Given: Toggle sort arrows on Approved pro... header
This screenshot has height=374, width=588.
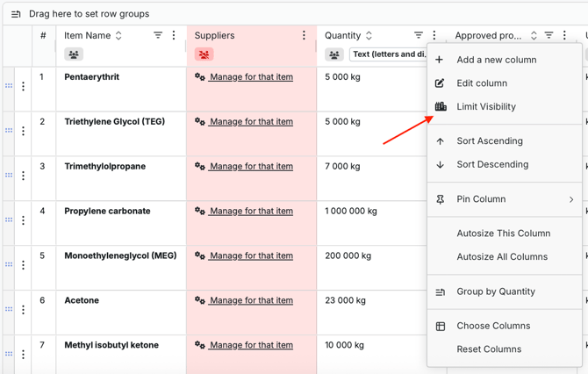Looking at the screenshot, I should click(x=534, y=35).
